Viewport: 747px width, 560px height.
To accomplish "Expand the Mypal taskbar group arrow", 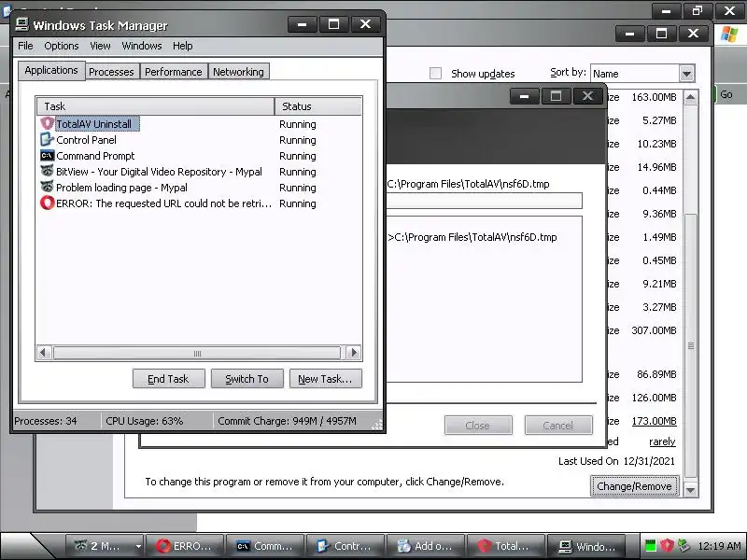I will tap(138, 546).
